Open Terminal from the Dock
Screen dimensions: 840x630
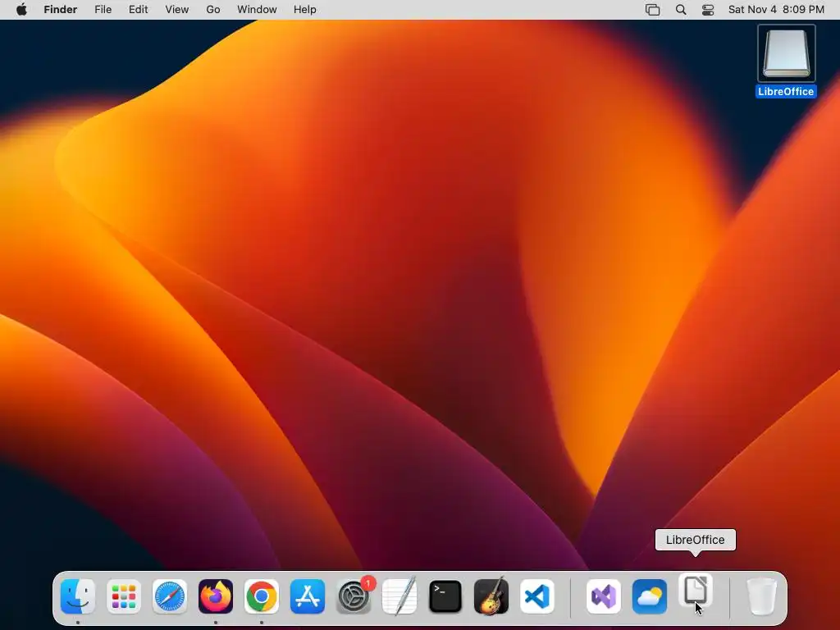[445, 596]
